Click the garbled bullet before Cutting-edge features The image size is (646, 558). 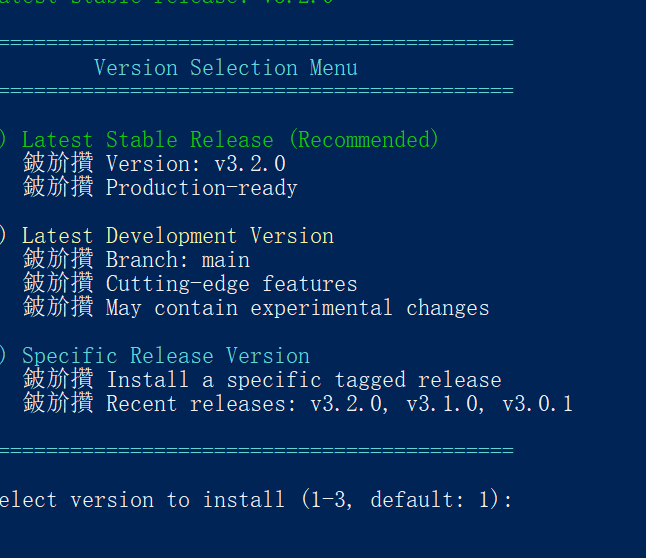pos(58,284)
